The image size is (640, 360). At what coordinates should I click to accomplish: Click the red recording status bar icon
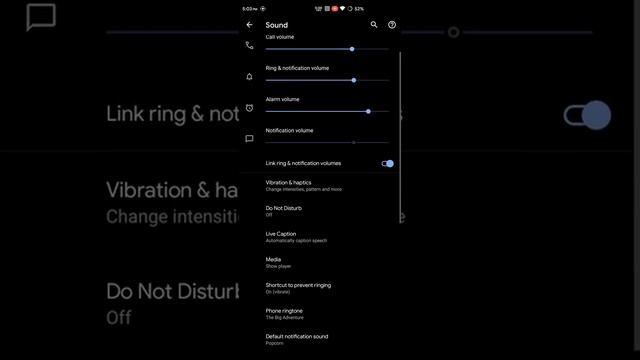(335, 9)
